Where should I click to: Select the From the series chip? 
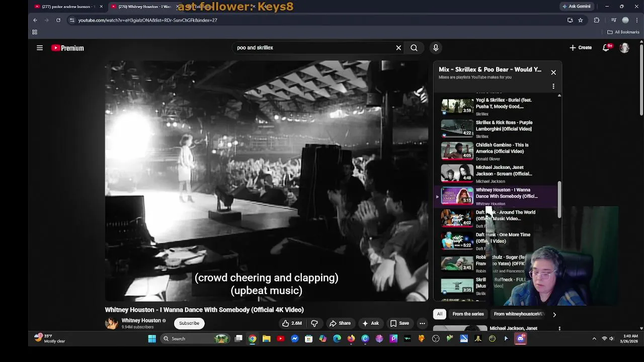tap(468, 314)
